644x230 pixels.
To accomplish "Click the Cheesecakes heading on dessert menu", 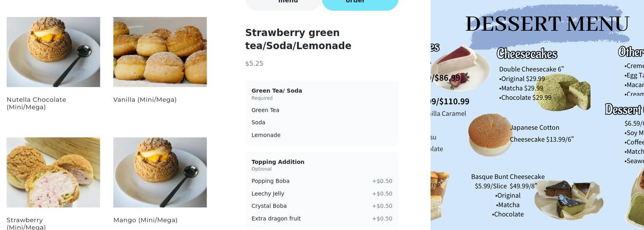I will click(x=527, y=54).
